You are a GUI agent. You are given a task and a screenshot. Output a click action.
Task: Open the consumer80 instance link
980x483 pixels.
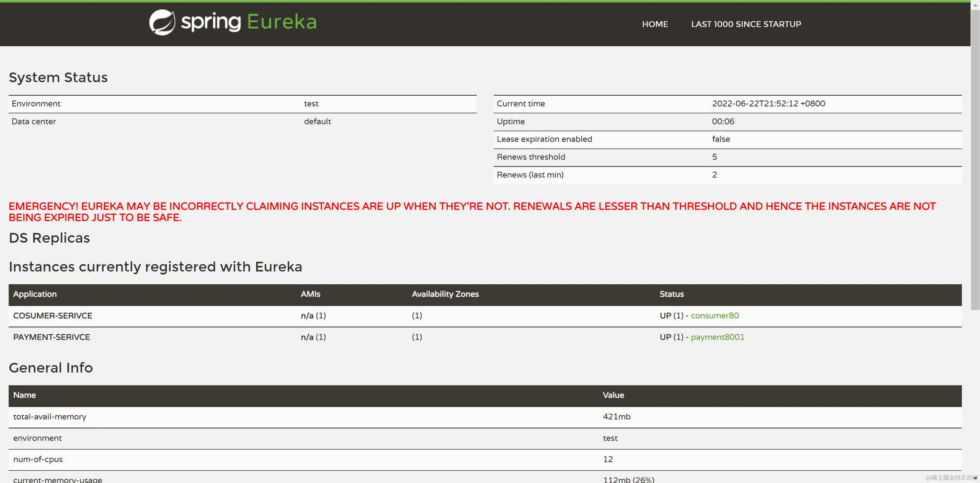(x=715, y=316)
